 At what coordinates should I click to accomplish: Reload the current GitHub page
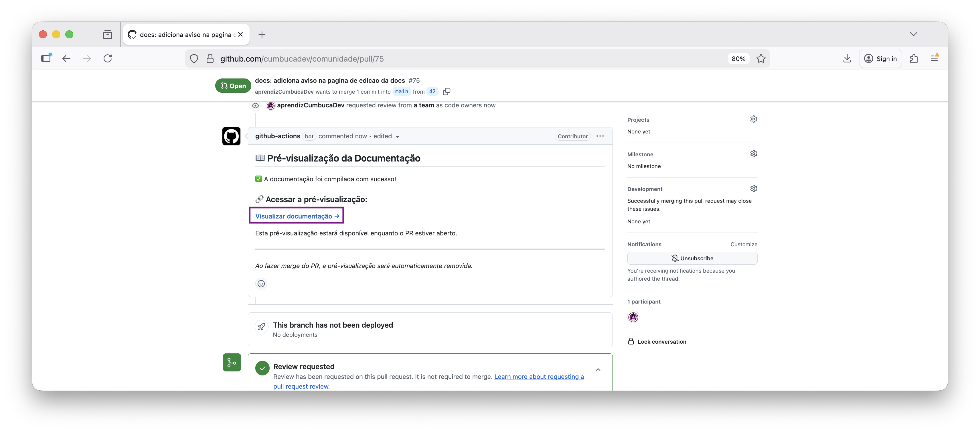tap(108, 58)
